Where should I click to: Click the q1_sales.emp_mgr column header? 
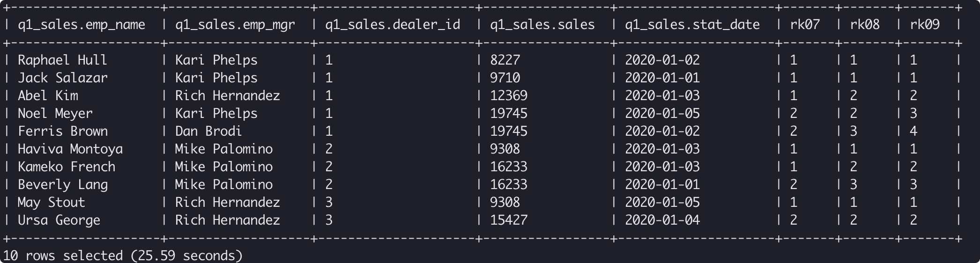(x=235, y=25)
